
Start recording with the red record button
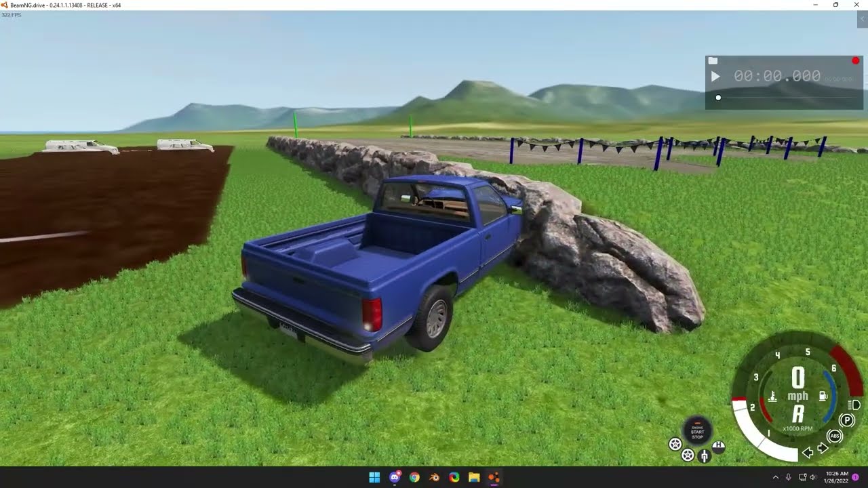[x=855, y=61]
